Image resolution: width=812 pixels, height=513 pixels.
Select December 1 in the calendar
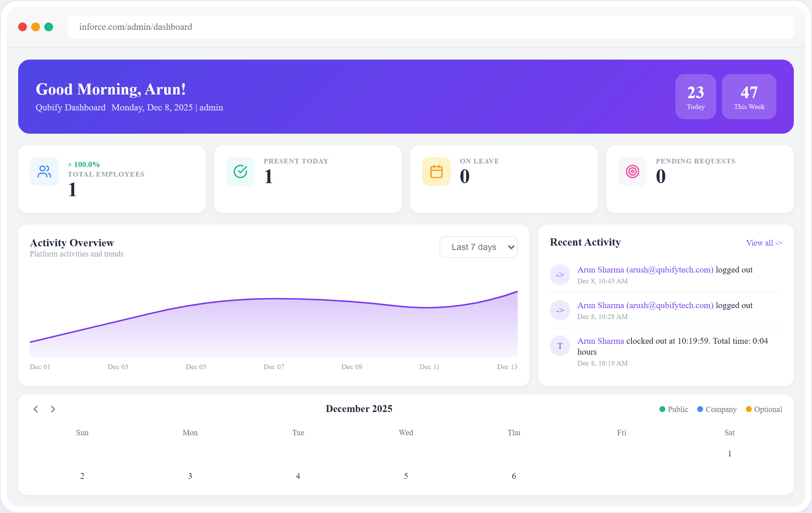pyautogui.click(x=730, y=453)
